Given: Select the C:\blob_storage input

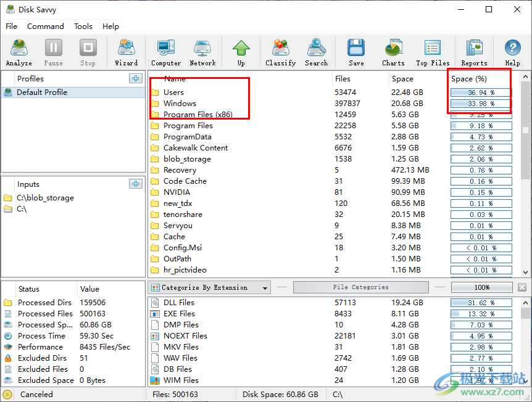Looking at the screenshot, I should coord(45,198).
